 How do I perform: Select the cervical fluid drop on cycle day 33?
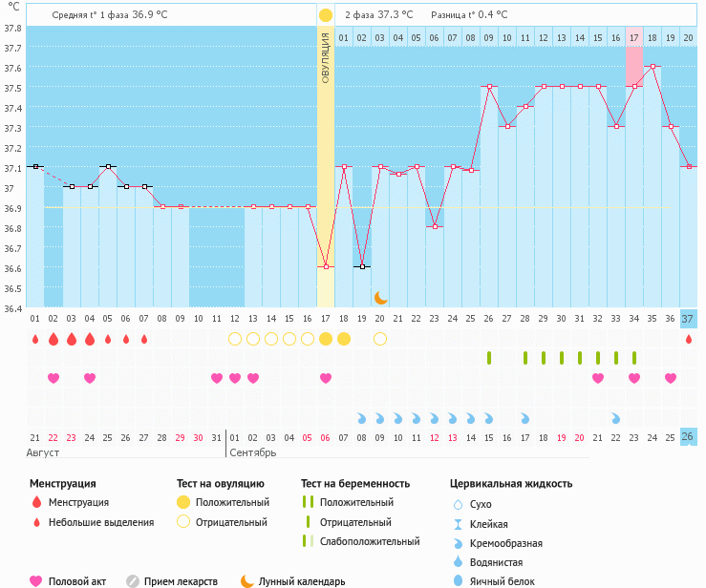point(616,418)
